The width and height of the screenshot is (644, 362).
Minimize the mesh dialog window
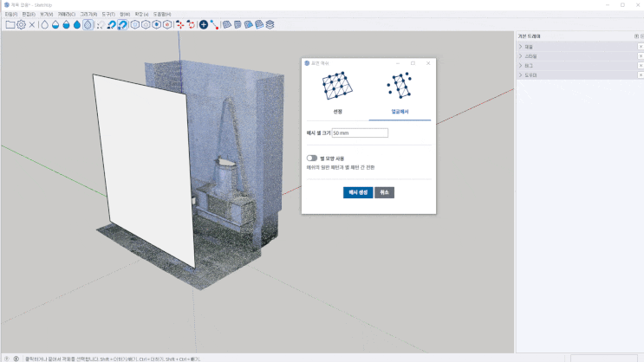pyautogui.click(x=398, y=63)
